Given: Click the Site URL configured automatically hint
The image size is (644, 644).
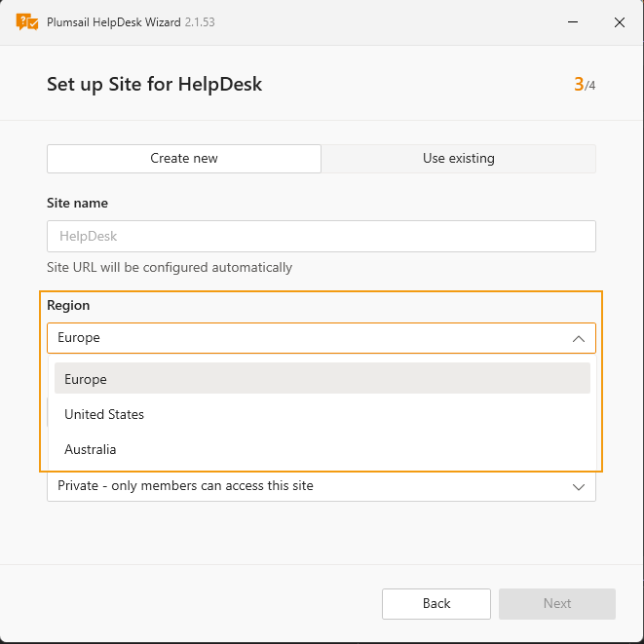Looking at the screenshot, I should click(x=169, y=267).
